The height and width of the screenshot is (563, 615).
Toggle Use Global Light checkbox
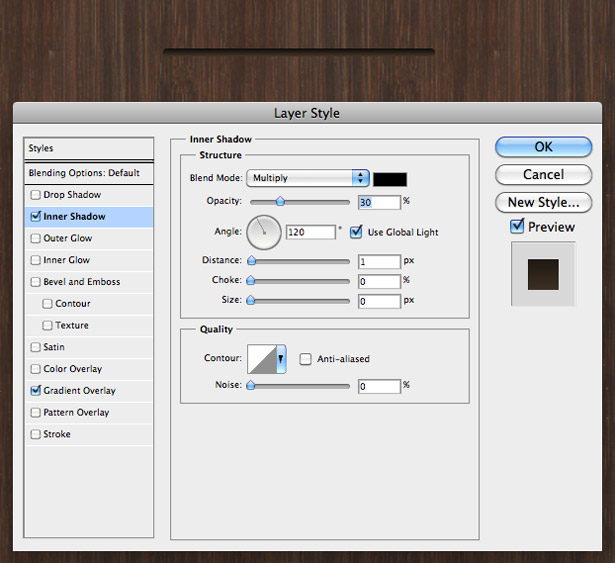click(x=356, y=232)
